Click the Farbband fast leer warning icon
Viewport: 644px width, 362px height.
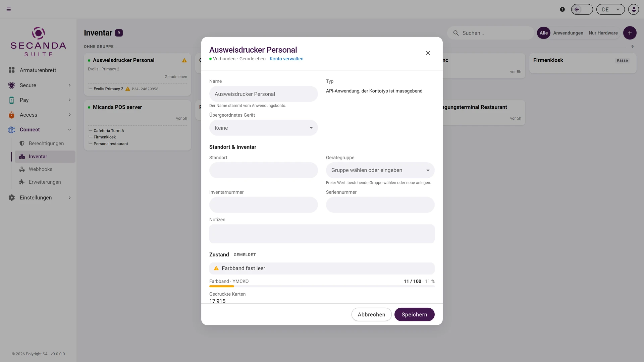click(x=216, y=268)
